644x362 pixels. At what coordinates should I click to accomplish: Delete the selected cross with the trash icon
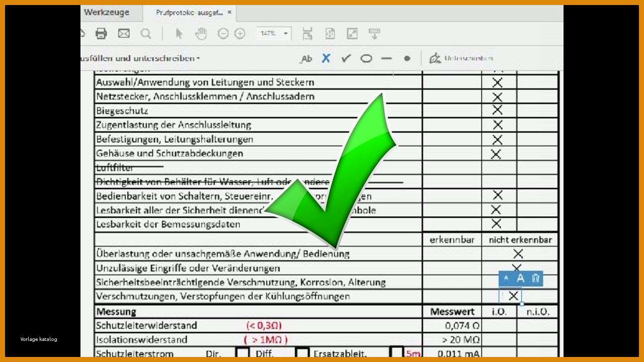coord(536,278)
